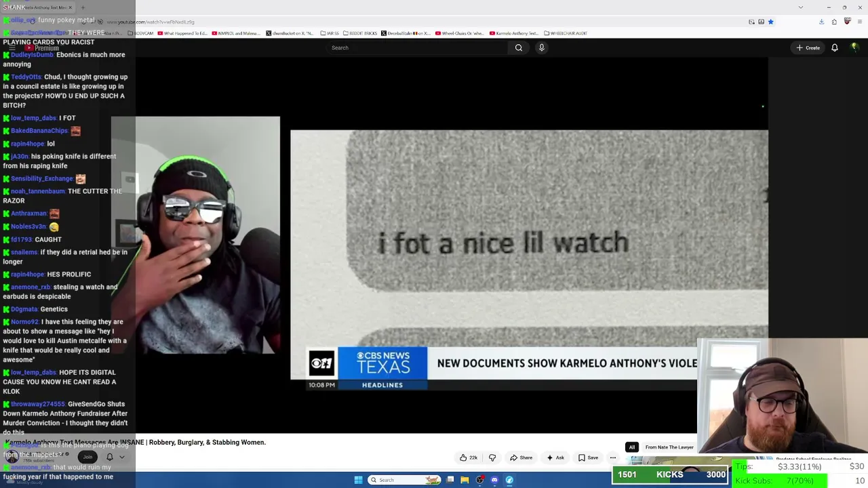Open File Explorer from taskbar
Screen dimensions: 868x488
click(465, 480)
